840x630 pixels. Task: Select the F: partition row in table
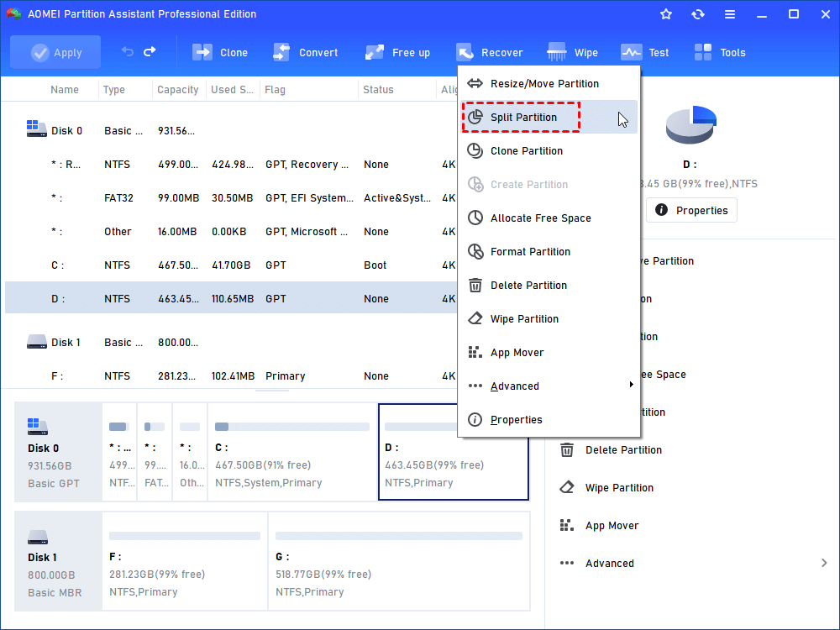tap(231, 376)
